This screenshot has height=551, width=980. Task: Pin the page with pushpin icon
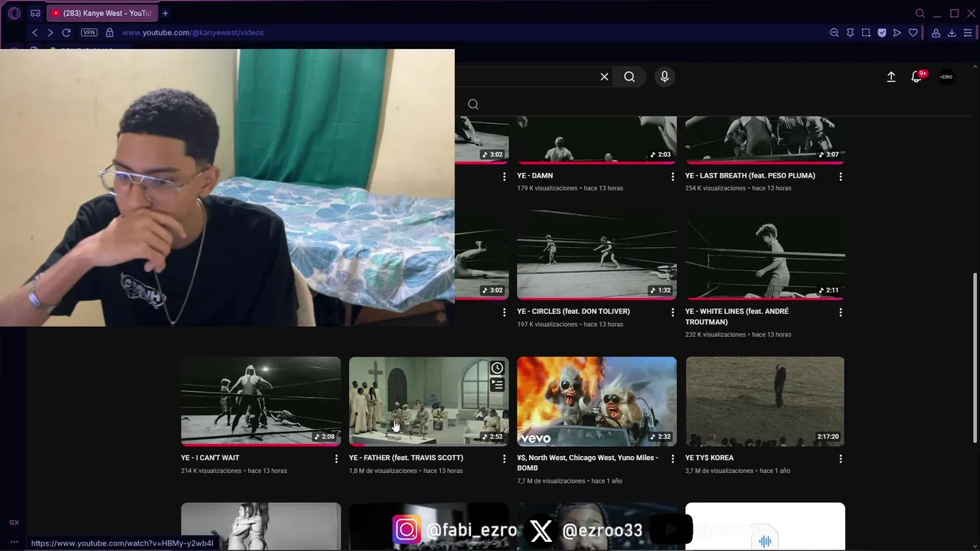pyautogui.click(x=850, y=33)
